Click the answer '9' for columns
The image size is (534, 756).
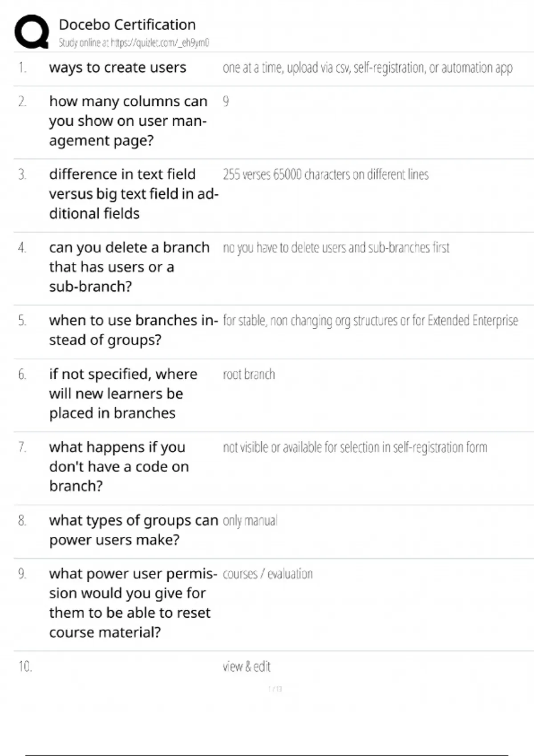coord(226,101)
